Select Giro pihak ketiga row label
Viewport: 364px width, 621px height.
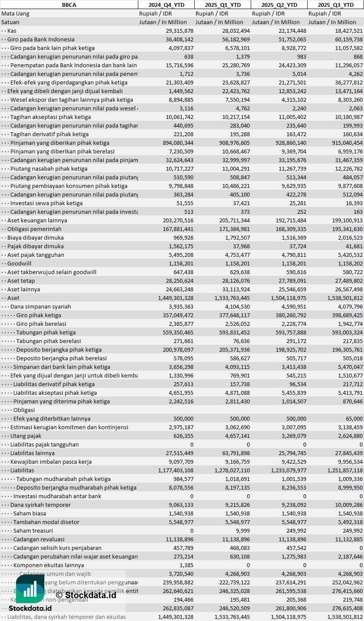tap(39, 315)
